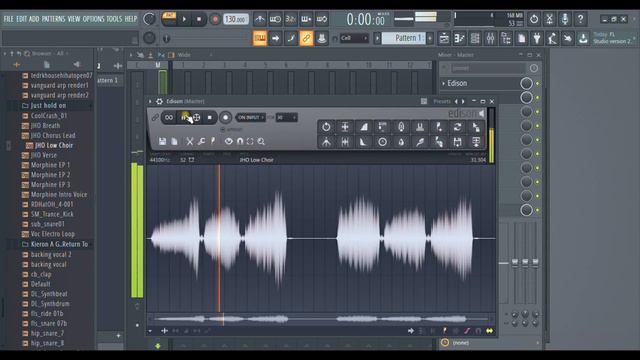Click the Edison magnifier zoom icon
The image size is (640, 360).
tap(261, 141)
